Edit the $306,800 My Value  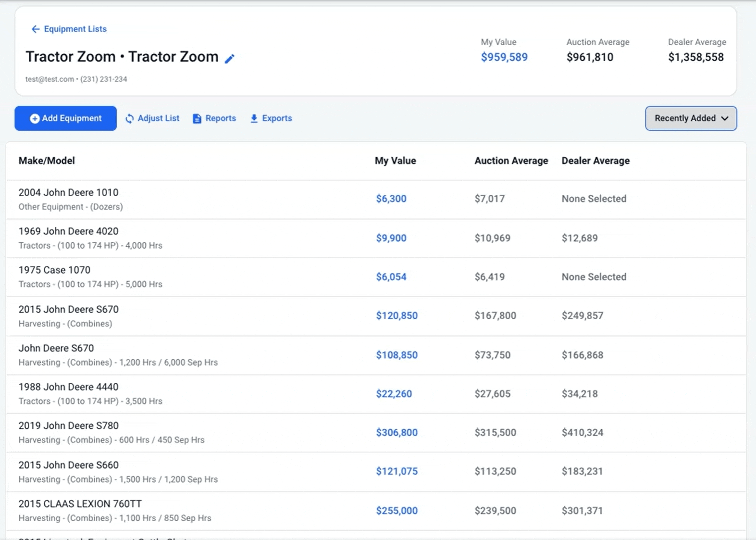(x=397, y=433)
